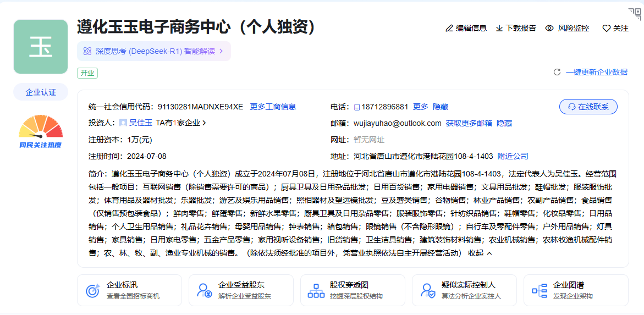This screenshot has height=315, width=644.
Task: Click the DeepSeek atom icon
Action: click(x=87, y=51)
